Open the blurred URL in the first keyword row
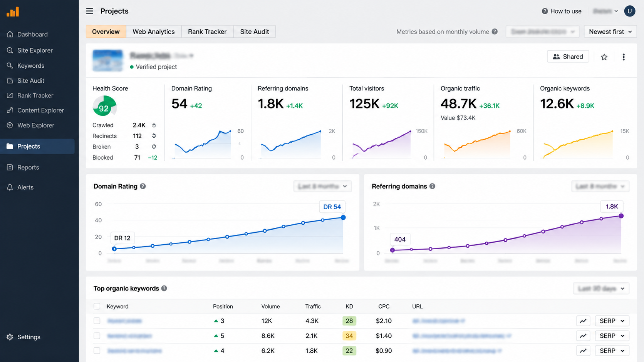Image resolution: width=644 pixels, height=362 pixels. [438, 321]
